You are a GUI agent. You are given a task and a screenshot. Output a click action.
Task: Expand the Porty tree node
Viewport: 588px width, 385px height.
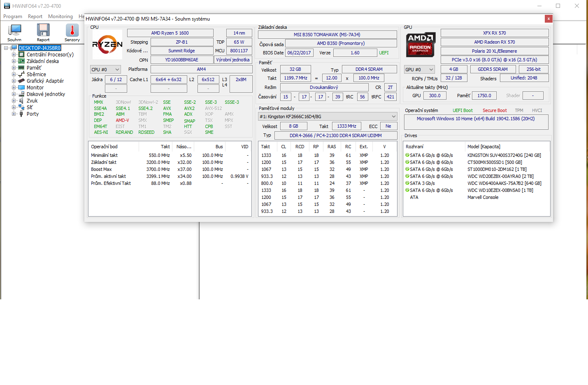pos(14,114)
